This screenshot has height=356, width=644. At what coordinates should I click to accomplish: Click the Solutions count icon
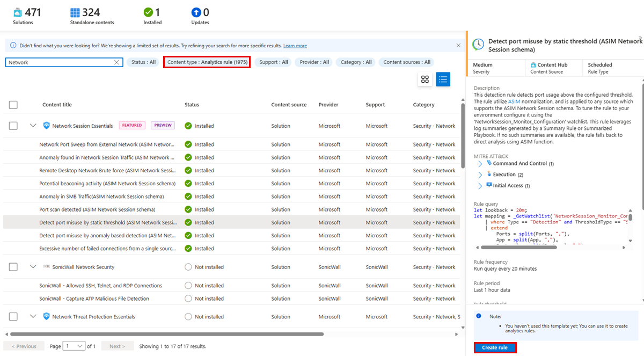coord(18,12)
